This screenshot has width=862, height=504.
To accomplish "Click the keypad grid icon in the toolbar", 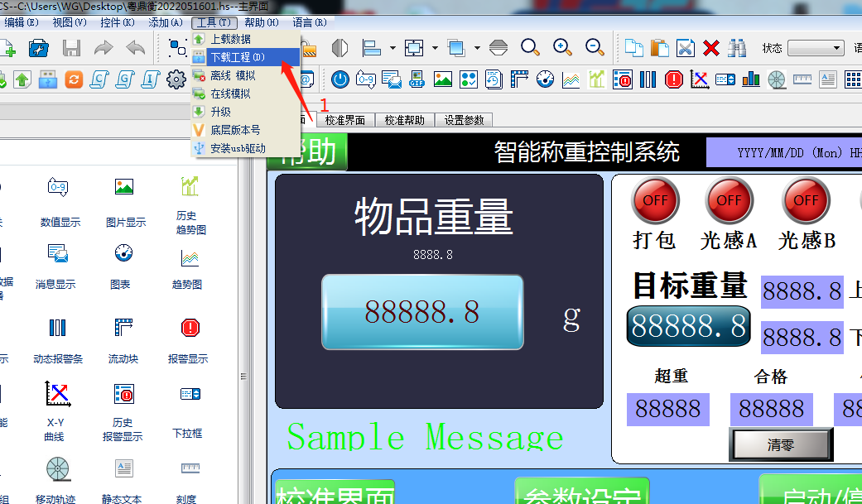I will 853,79.
